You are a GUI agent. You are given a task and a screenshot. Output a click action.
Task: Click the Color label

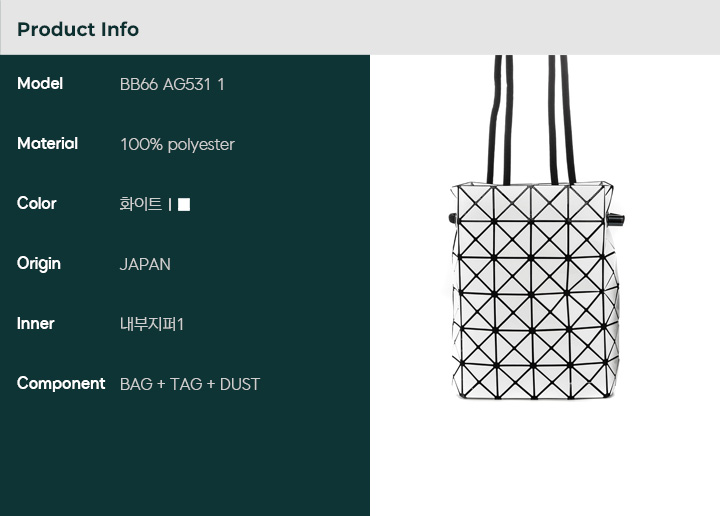pos(37,203)
